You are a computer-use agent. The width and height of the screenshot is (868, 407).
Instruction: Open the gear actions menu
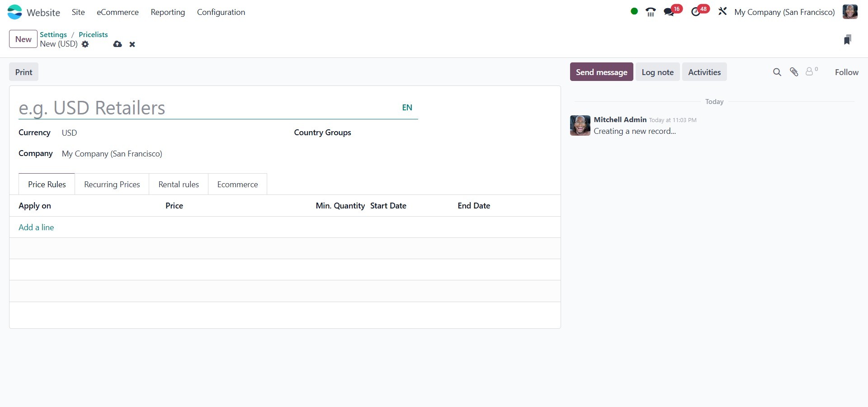[85, 44]
